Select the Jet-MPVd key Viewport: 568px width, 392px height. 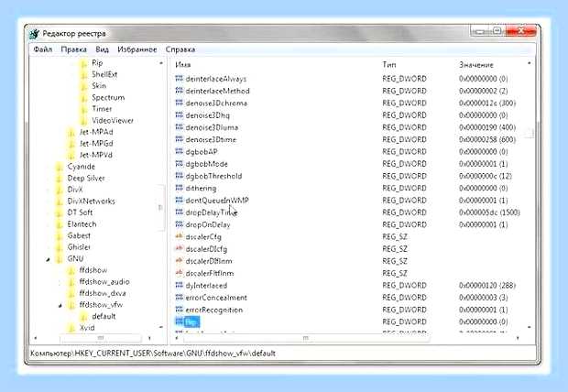pos(96,155)
